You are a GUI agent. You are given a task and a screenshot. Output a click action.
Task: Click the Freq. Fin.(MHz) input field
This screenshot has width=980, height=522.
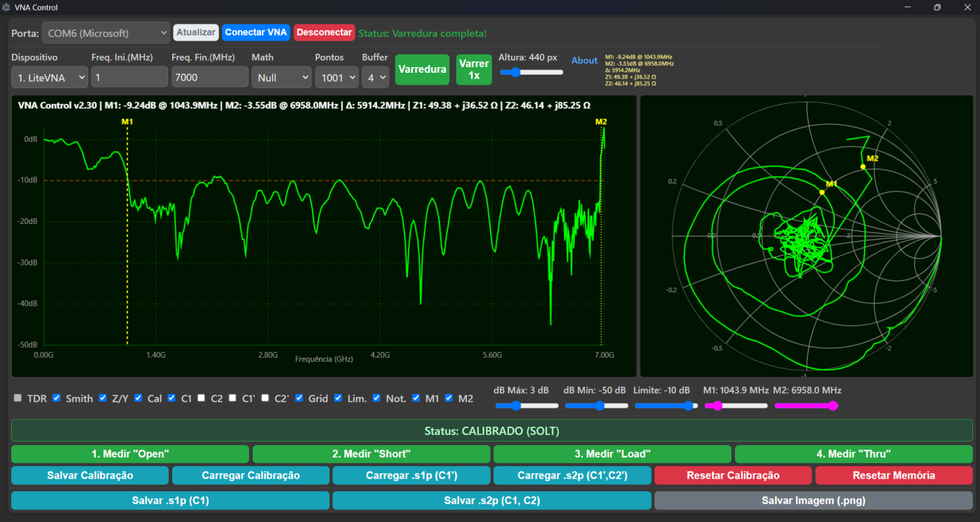209,78
